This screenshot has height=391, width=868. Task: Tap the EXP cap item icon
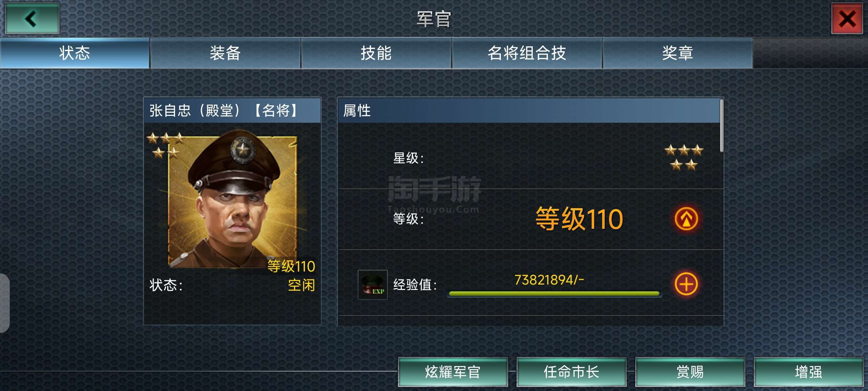(x=373, y=285)
